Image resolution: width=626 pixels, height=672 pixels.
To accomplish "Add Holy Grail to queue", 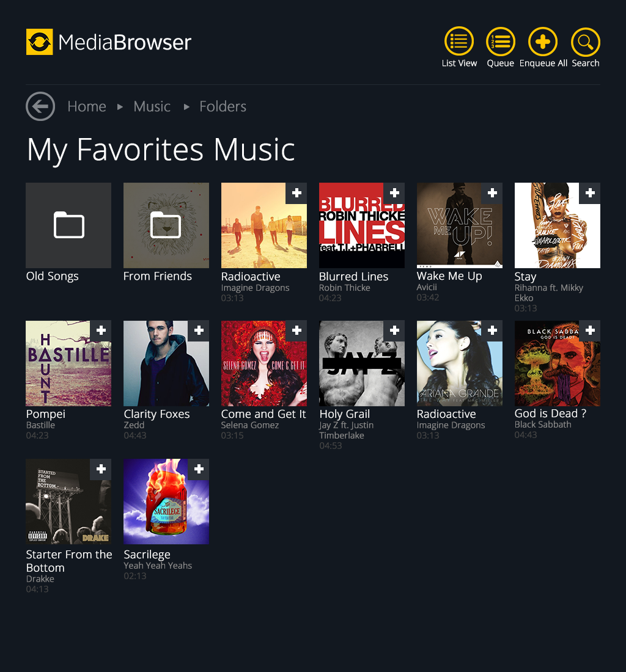I will pos(394,331).
